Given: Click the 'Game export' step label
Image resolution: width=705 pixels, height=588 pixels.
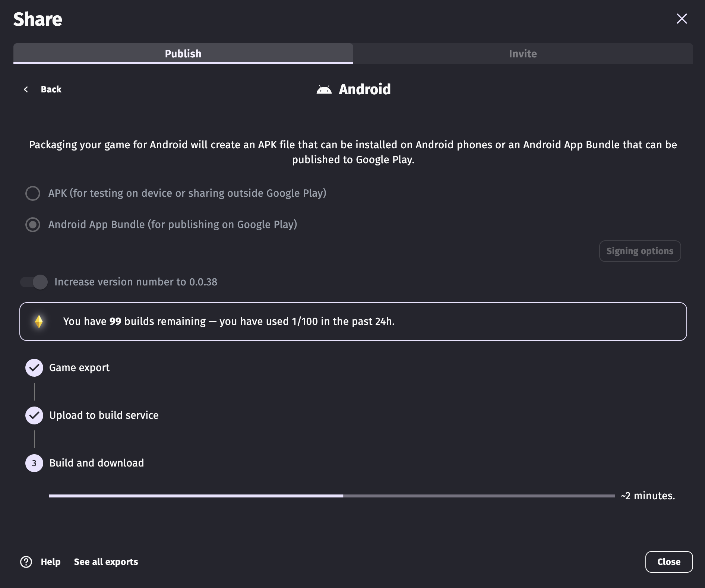Looking at the screenshot, I should pyautogui.click(x=79, y=368).
